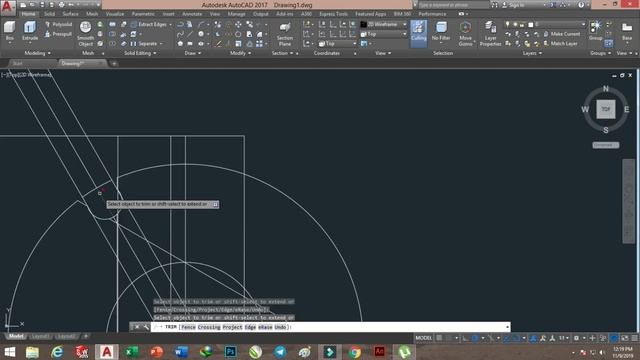Click the Make Current layer button
Viewport: 640px width, 360px height.
561,34
